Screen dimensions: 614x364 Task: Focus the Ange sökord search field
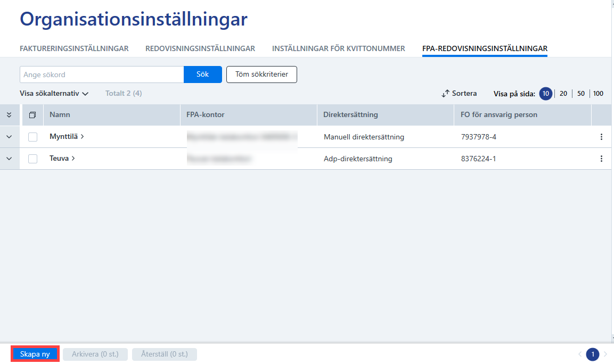pyautogui.click(x=102, y=75)
